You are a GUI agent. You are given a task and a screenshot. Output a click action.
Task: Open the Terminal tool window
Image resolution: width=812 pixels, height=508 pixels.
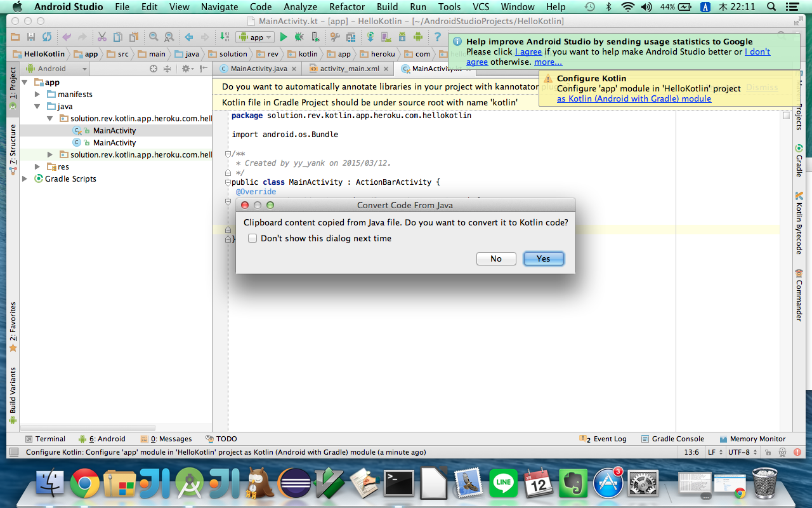tap(45, 439)
